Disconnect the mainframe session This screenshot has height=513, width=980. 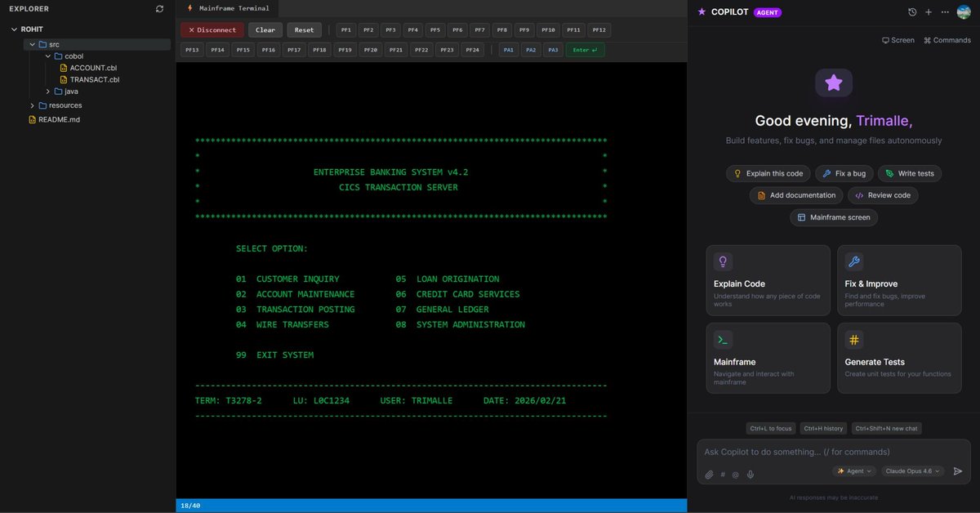[212, 30]
